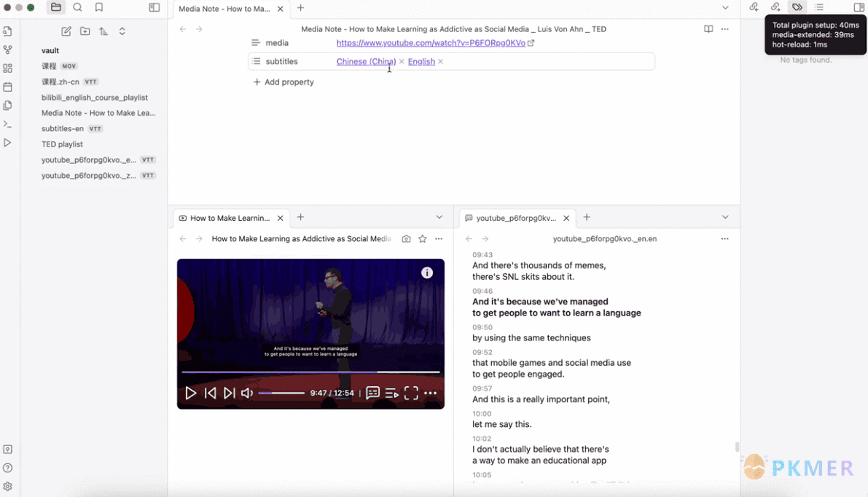
Task: Switch to How to Make Learning video tab
Action: 230,218
